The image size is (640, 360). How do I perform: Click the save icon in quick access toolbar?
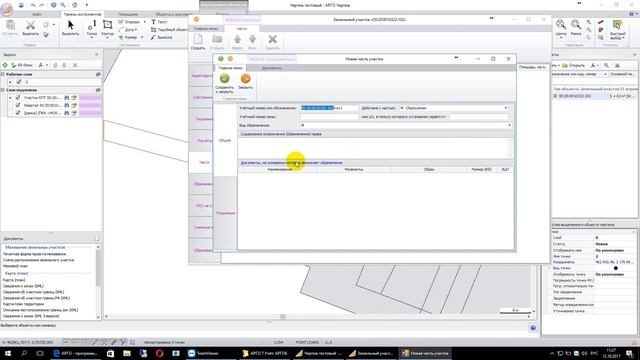pos(21,5)
